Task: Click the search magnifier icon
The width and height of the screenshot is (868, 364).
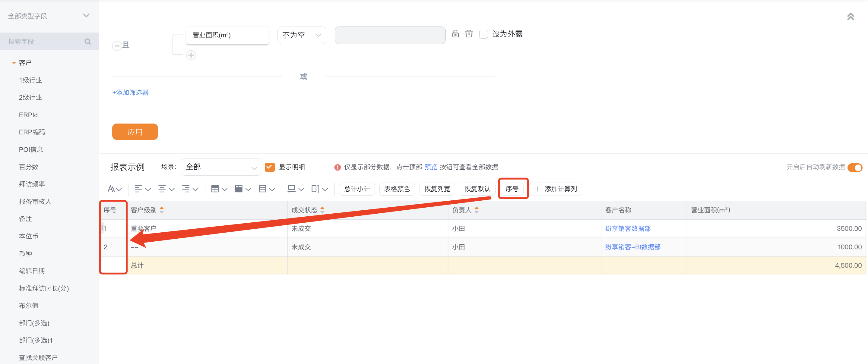Action: [x=87, y=42]
